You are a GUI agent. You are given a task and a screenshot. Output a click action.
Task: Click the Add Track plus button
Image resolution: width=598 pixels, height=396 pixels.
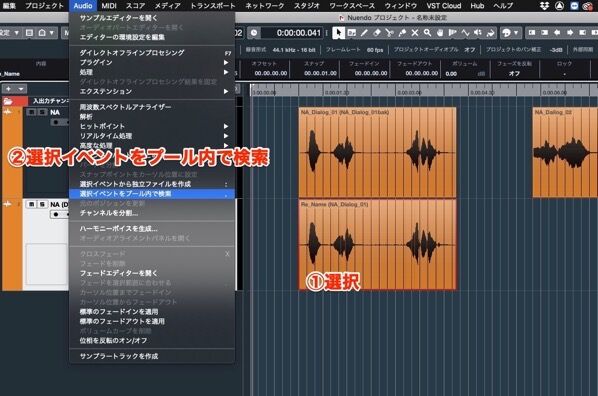click(x=8, y=89)
